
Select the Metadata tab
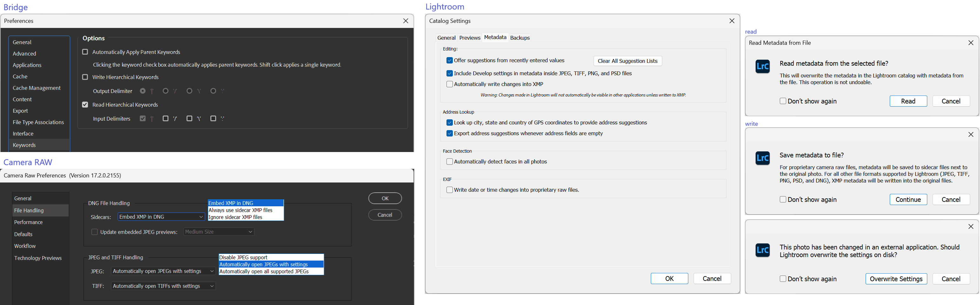pyautogui.click(x=495, y=37)
